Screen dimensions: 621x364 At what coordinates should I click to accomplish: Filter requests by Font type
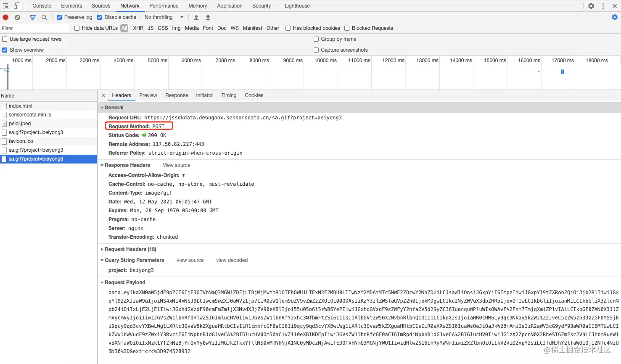208,28
